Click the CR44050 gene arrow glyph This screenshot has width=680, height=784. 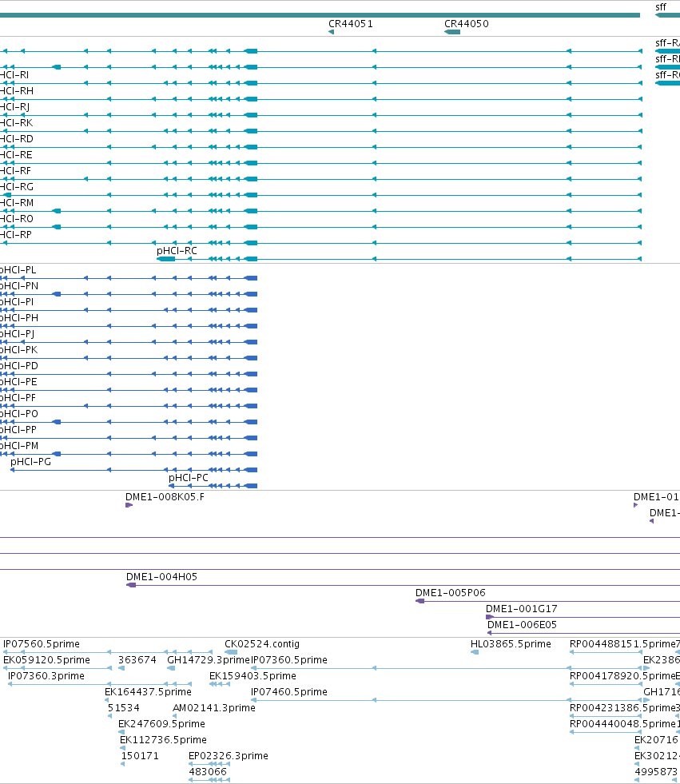click(x=452, y=32)
